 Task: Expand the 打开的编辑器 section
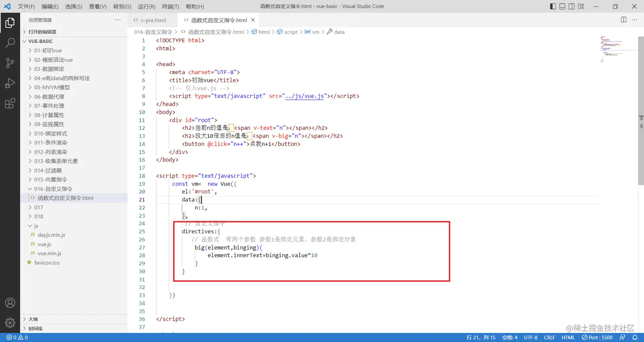coord(74,32)
